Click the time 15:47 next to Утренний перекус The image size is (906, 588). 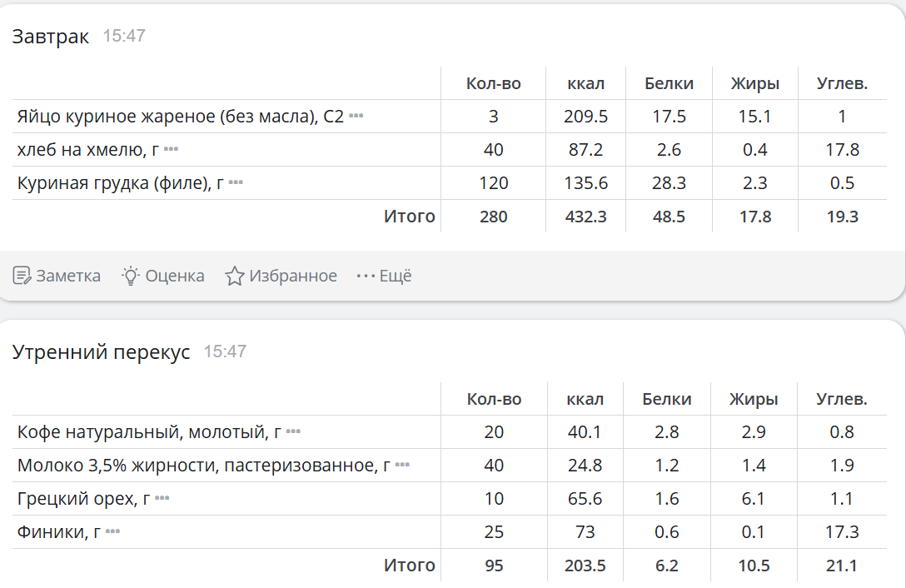coord(225,351)
